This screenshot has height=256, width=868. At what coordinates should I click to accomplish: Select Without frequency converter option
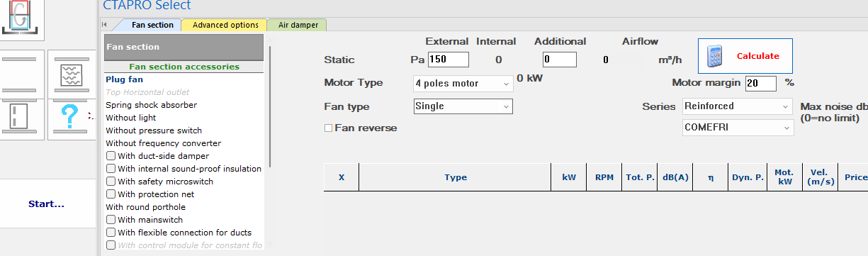click(x=164, y=143)
